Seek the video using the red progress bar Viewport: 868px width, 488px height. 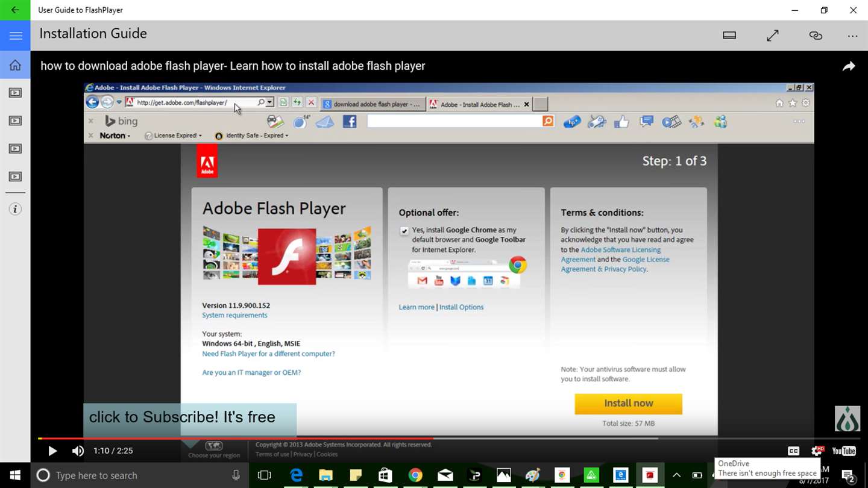(235, 439)
